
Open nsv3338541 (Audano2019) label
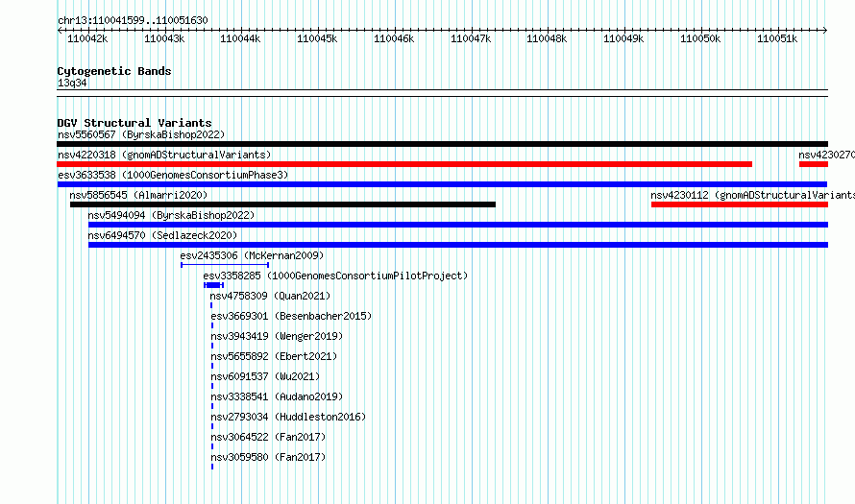click(277, 396)
